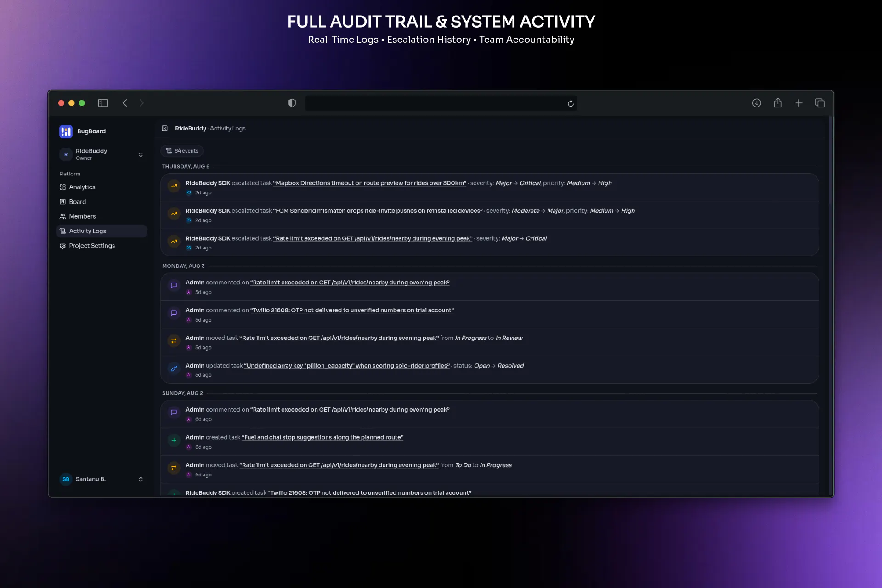Image resolution: width=882 pixels, height=588 pixels.
Task: Select Activity Logs in the sidebar
Action: [x=102, y=231]
